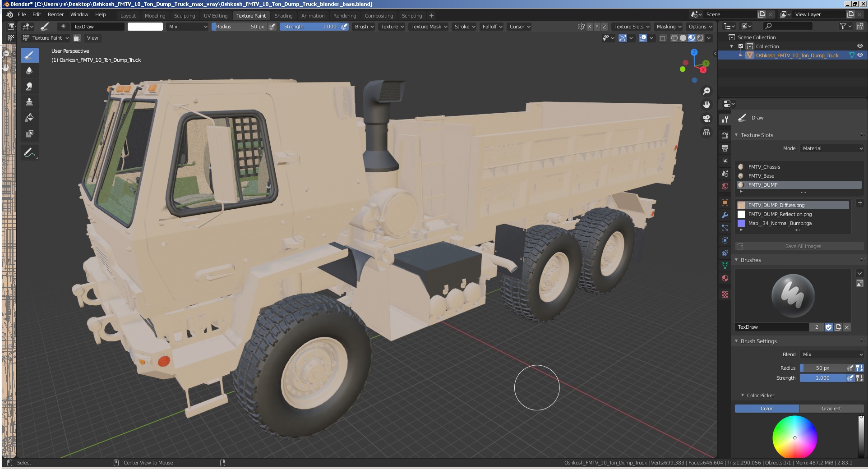Toggle Z axis symmetry

pos(605,27)
